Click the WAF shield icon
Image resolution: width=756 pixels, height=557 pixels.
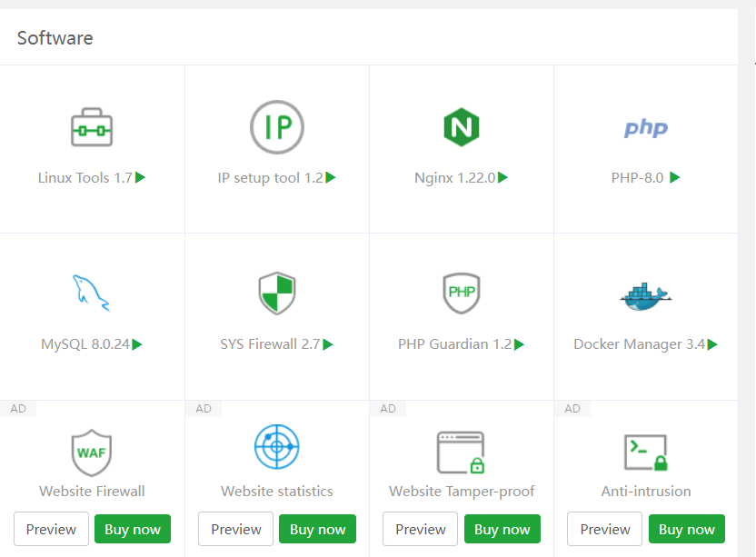point(92,453)
